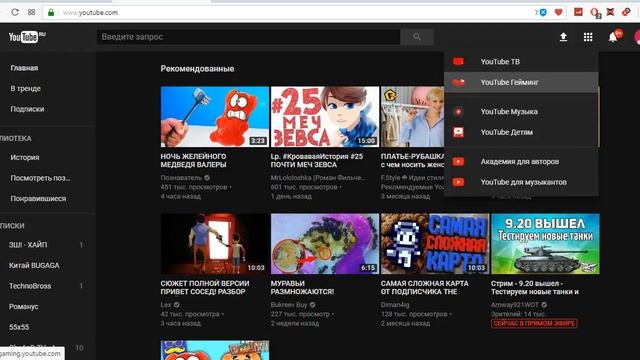Click title МУРАВЬИ РАЗМНОЖАЮТСЯ!
640x360 pixels.
click(x=302, y=287)
